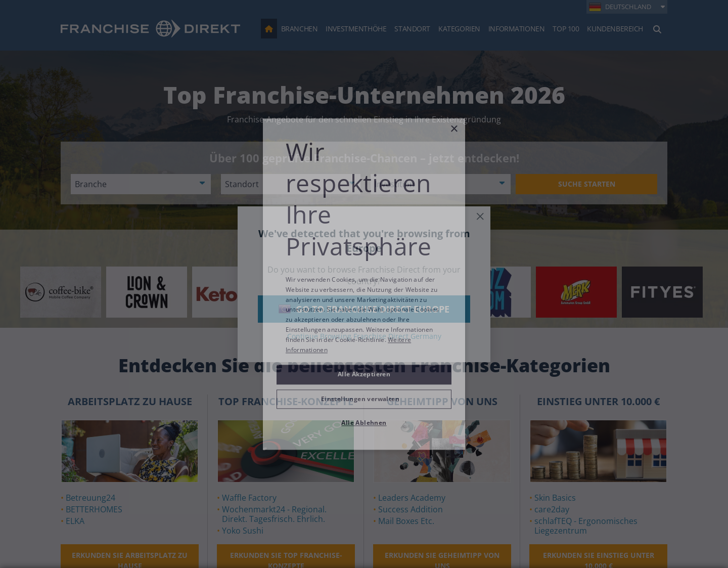
Task: Open the Yoko Sushi link
Action: [243, 531]
